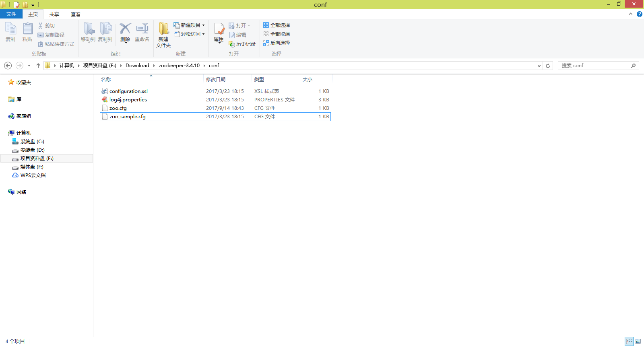644x346 pixels.
Task: Select the configuration.xsl file
Action: click(215, 91)
